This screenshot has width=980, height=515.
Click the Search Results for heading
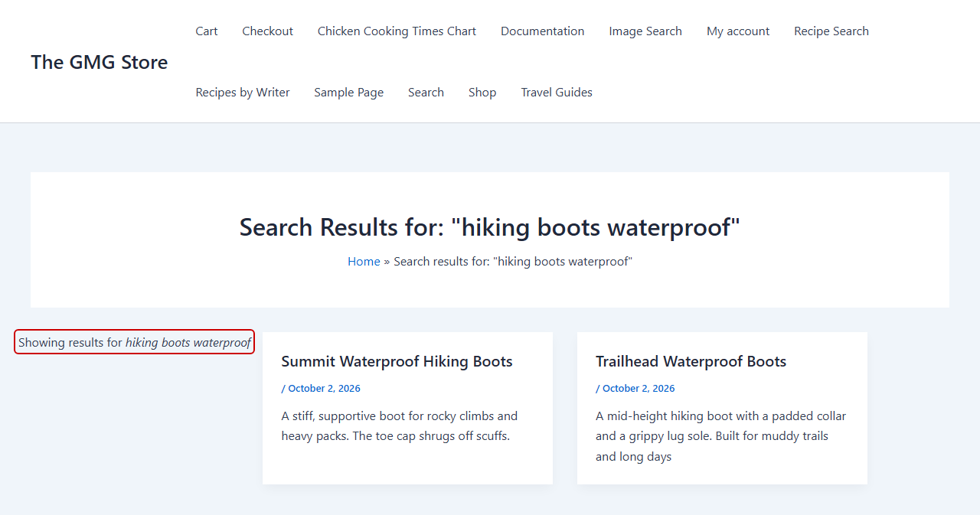pyautogui.click(x=490, y=227)
